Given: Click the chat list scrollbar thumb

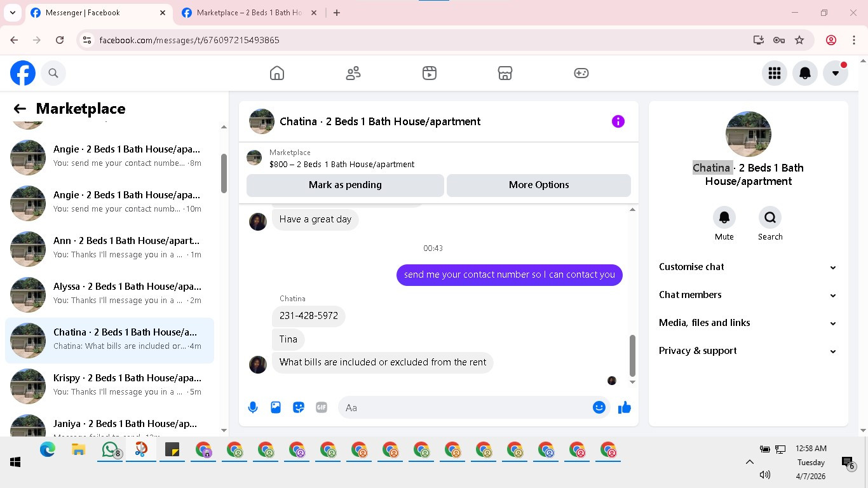Looking at the screenshot, I should pyautogui.click(x=224, y=173).
